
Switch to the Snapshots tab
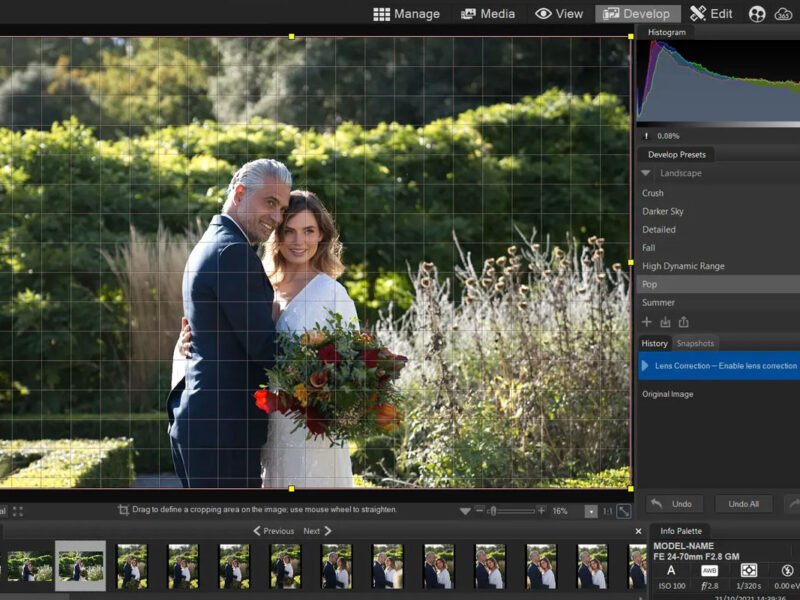click(695, 343)
